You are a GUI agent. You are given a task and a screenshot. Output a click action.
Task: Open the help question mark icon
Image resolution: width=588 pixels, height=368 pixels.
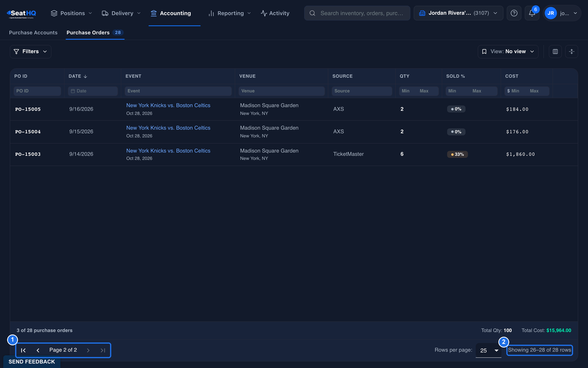514,13
